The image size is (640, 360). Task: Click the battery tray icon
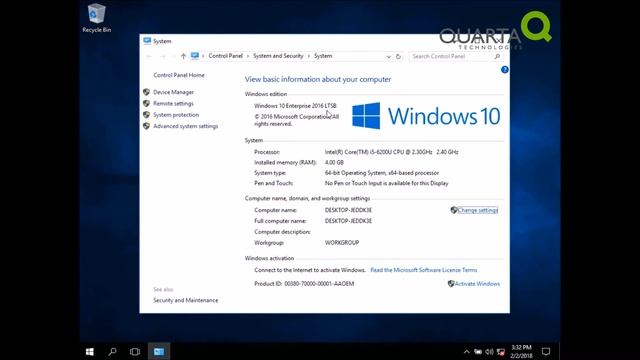[x=478, y=352]
